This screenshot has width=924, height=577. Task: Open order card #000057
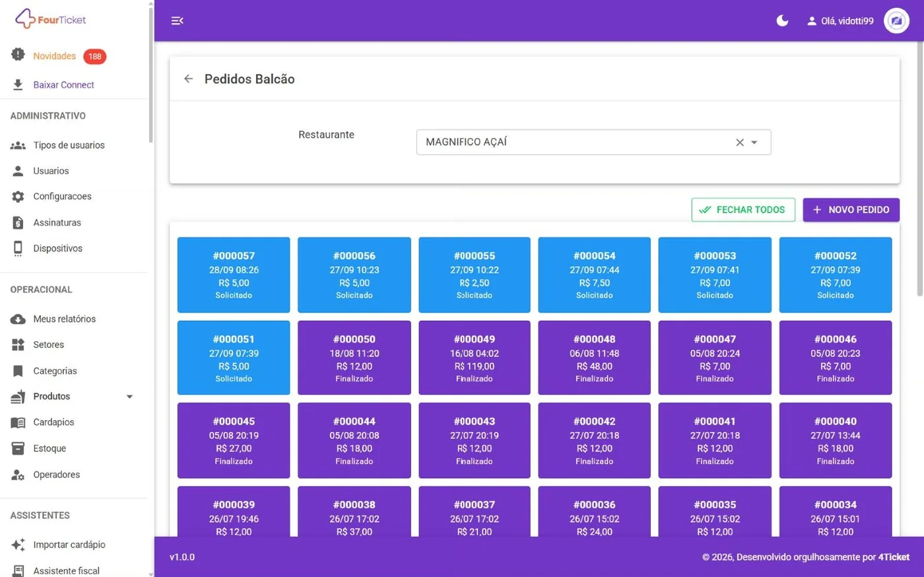[x=234, y=275]
